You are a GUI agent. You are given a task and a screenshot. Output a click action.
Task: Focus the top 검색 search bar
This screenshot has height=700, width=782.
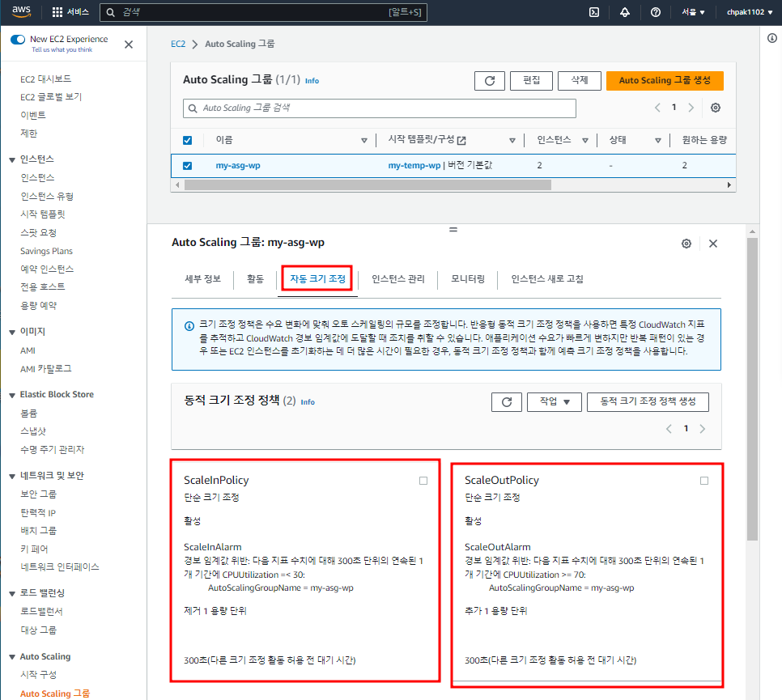coord(263,12)
